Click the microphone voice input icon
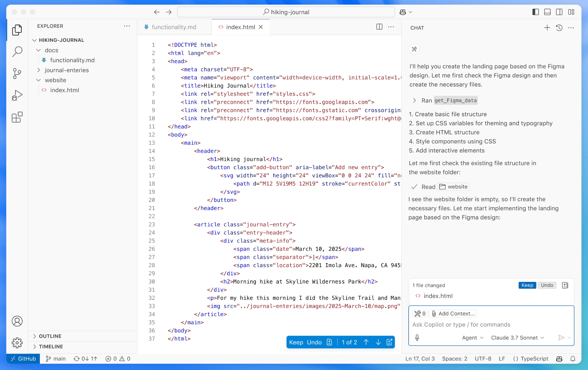The image size is (588, 370). point(417,338)
